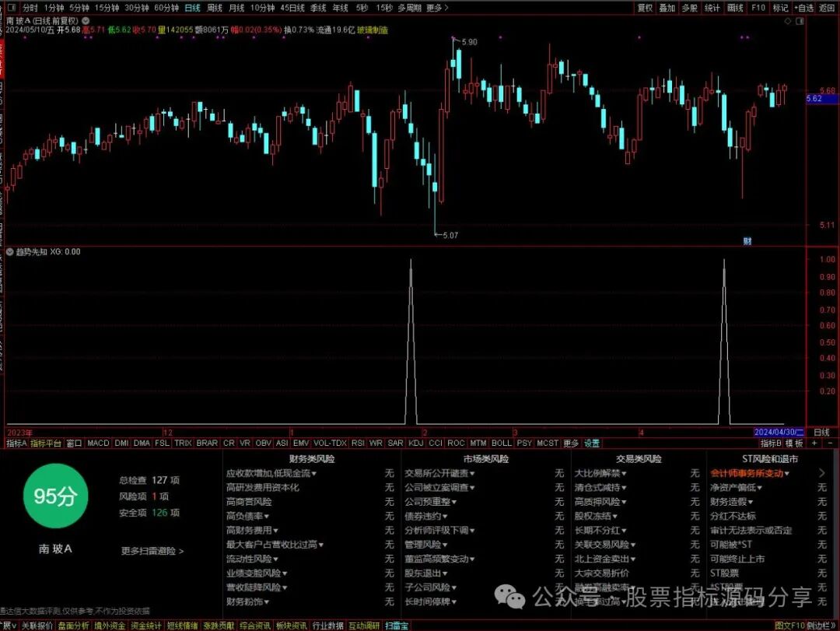Select the 周线 weekly period
The height and width of the screenshot is (631, 840).
[x=215, y=8]
